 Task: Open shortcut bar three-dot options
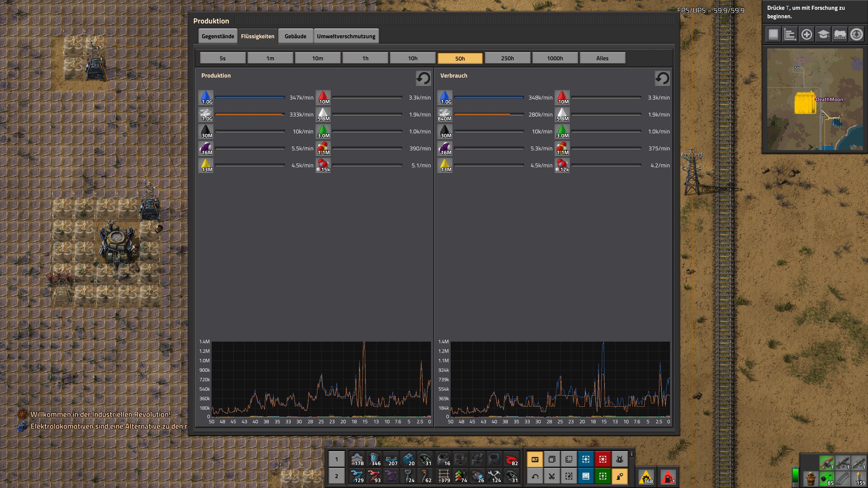[632, 454]
